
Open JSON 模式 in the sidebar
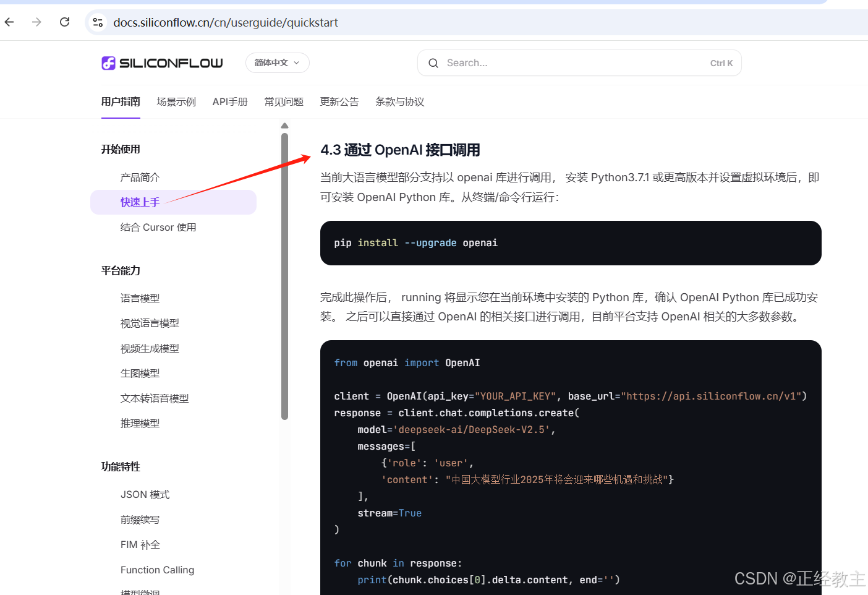click(x=145, y=495)
